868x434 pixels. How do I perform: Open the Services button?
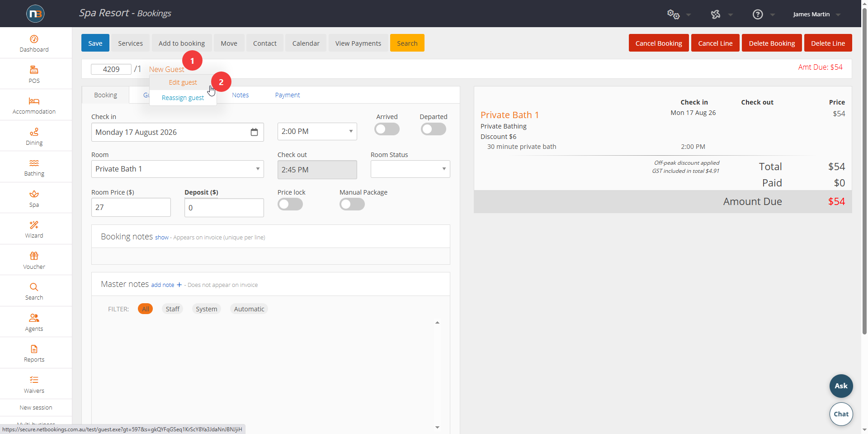(130, 43)
